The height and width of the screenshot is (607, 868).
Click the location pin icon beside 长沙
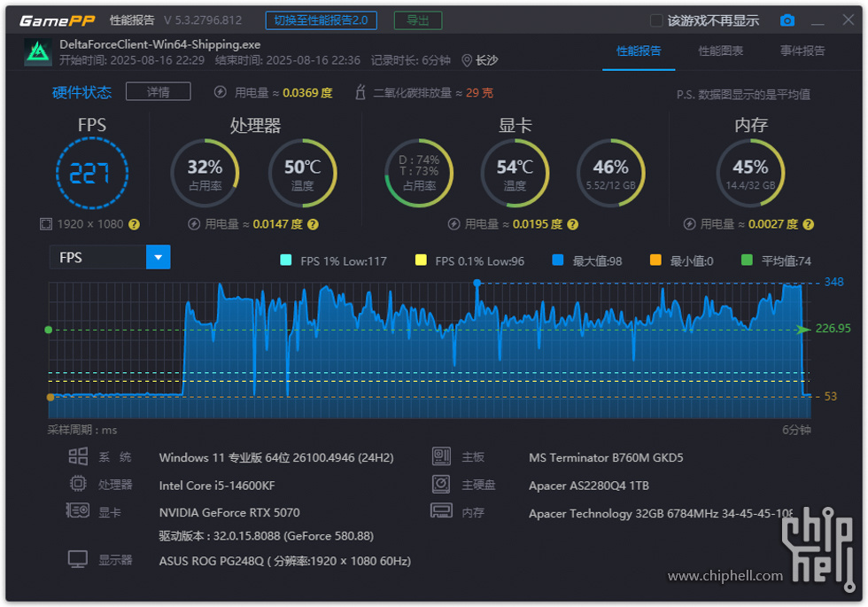(x=467, y=60)
